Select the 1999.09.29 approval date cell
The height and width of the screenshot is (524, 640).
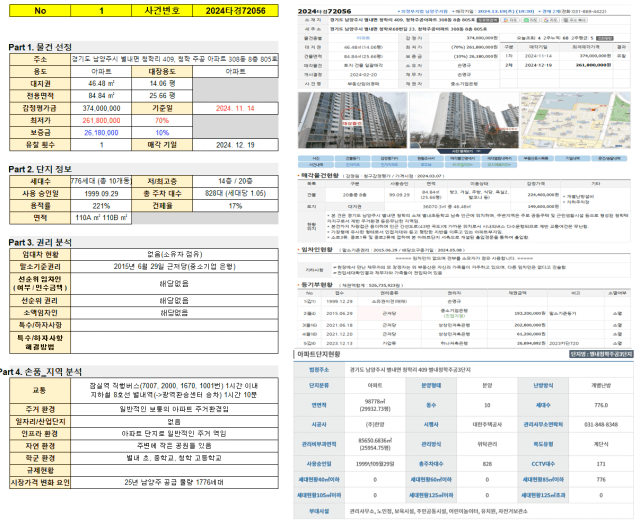[101, 193]
